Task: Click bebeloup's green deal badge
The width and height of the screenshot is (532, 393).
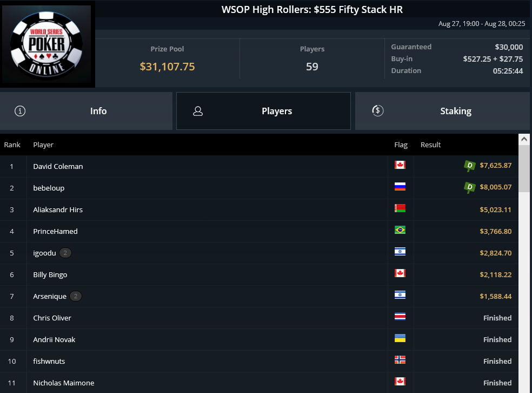Action: 470,187
